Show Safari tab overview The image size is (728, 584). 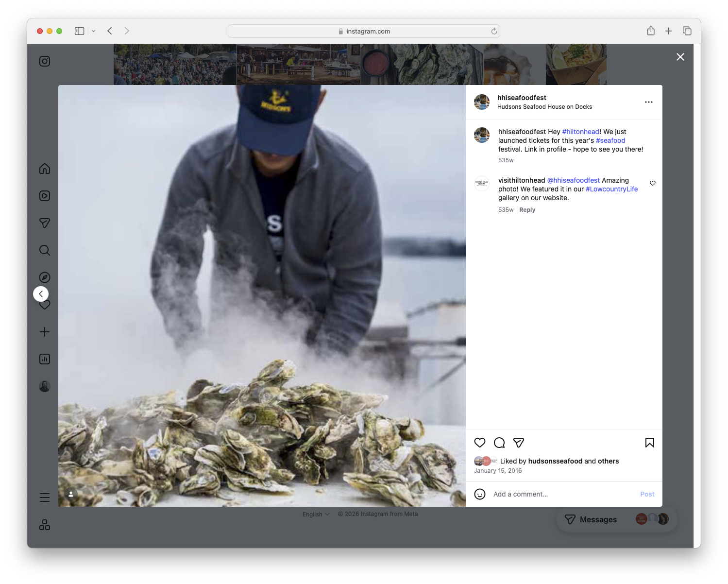point(687,31)
